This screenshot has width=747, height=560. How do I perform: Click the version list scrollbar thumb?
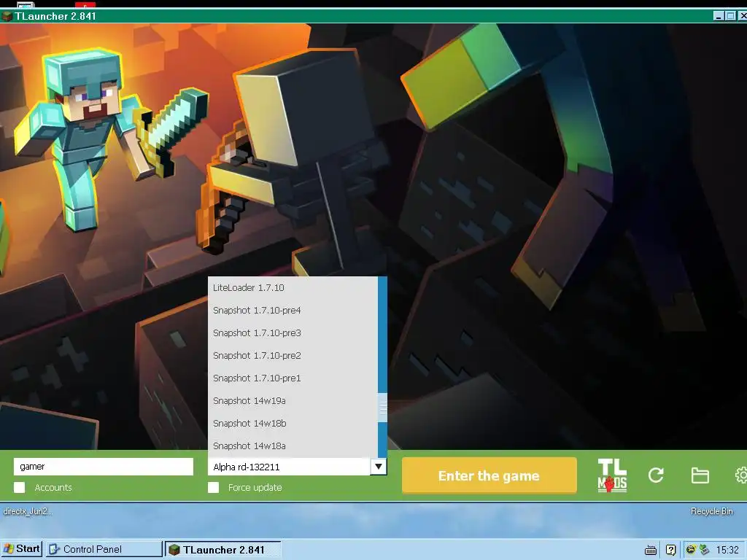tap(382, 408)
